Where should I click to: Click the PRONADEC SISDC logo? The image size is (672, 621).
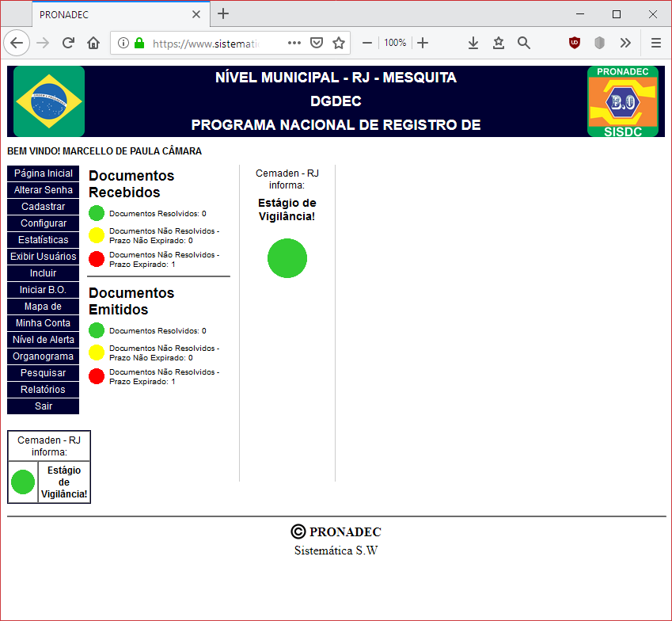(x=623, y=101)
